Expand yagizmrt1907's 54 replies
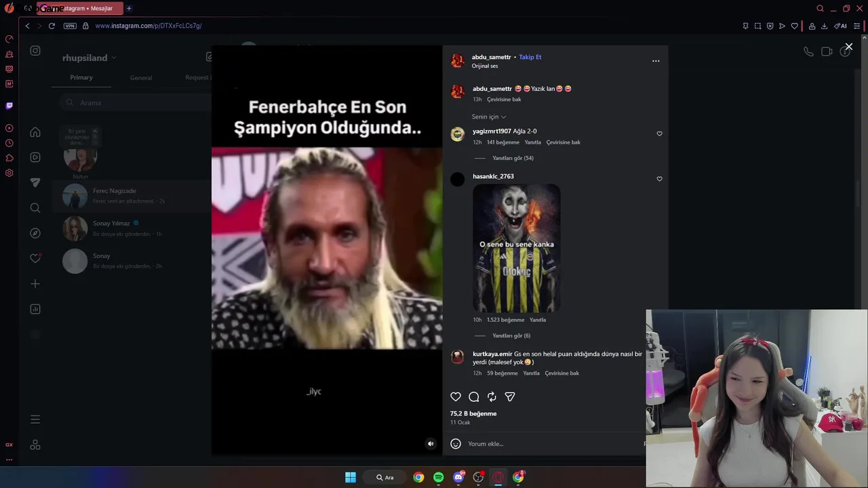The width and height of the screenshot is (868, 488). pos(513,158)
